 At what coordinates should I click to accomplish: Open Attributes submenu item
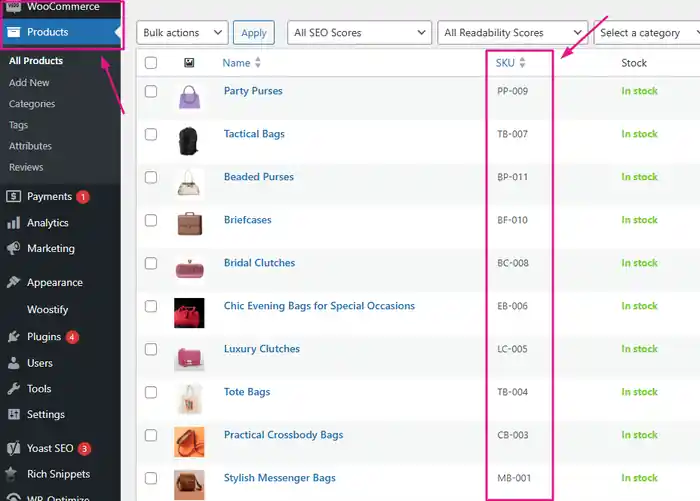[30, 146]
